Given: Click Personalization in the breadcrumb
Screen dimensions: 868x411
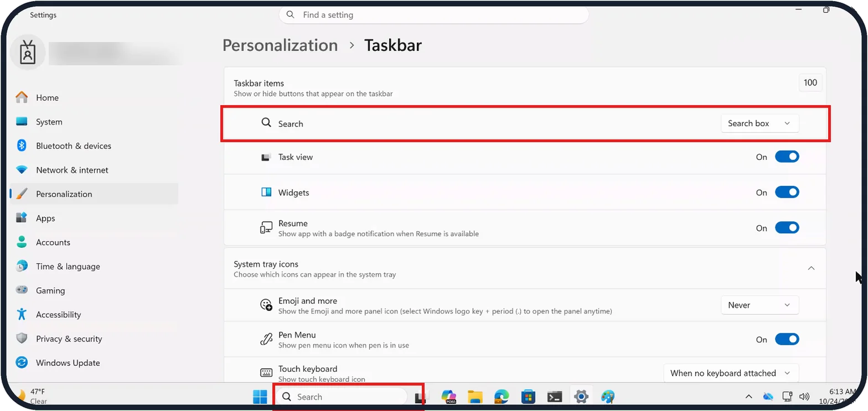Looking at the screenshot, I should [x=280, y=45].
